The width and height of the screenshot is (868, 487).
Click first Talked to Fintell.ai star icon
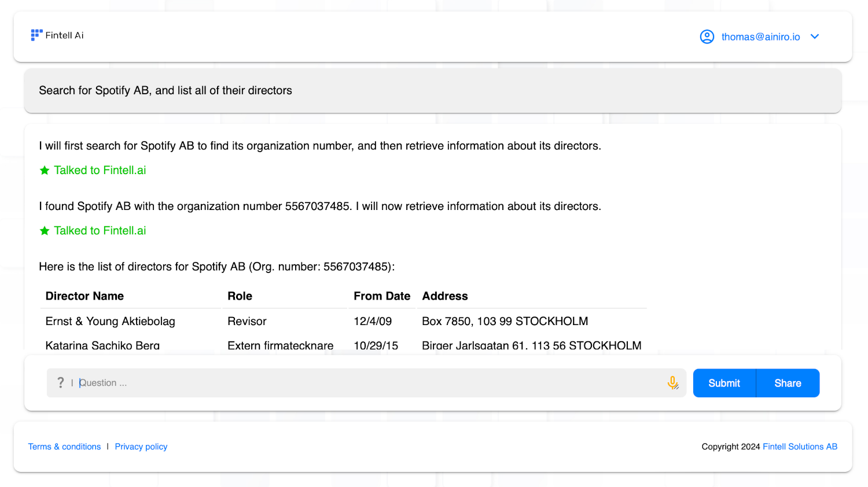coord(45,170)
